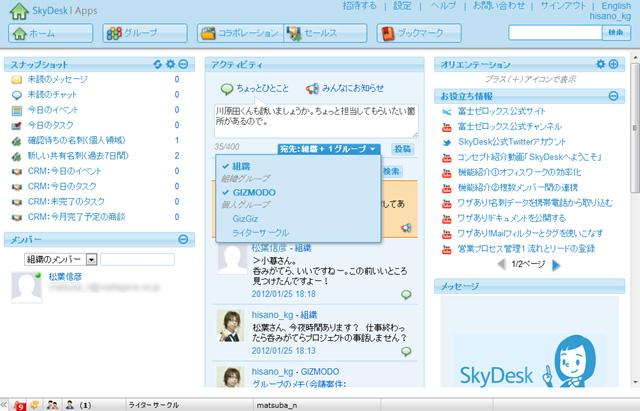Image resolution: width=640 pixels, height=411 pixels.
Task: Open 未読のメッセージ envelope icon
Action: point(17,80)
